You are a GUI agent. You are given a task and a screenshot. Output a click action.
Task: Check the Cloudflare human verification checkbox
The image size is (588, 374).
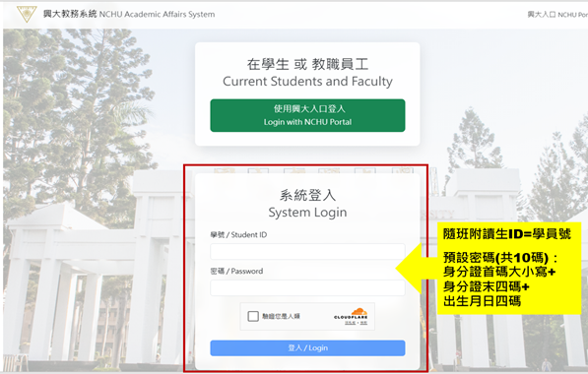coord(253,316)
